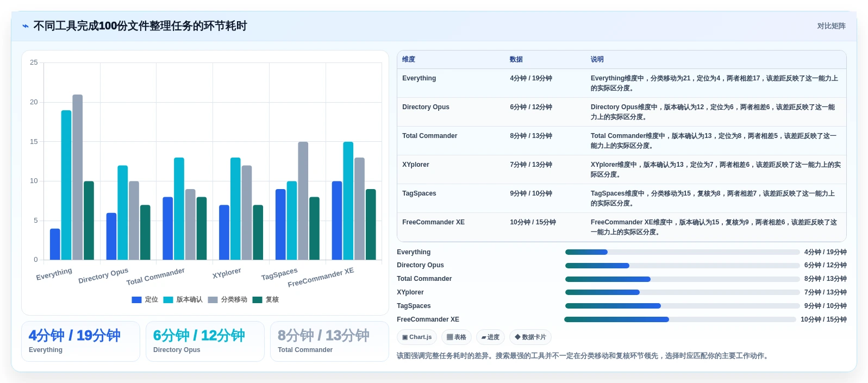Select the TagSpaces row name in table
This screenshot has height=383, width=868.
point(419,193)
